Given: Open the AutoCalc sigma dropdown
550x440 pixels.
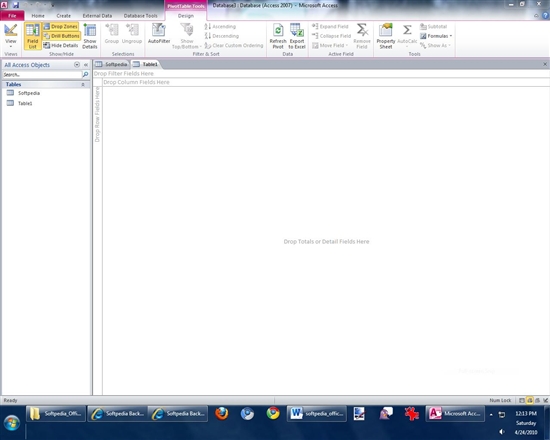Looking at the screenshot, I should (407, 36).
